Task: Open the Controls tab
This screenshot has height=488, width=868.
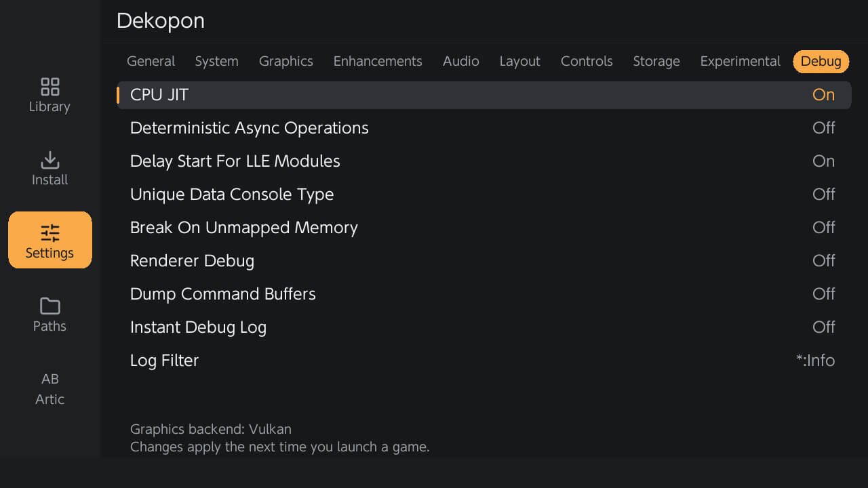Action: click(587, 61)
